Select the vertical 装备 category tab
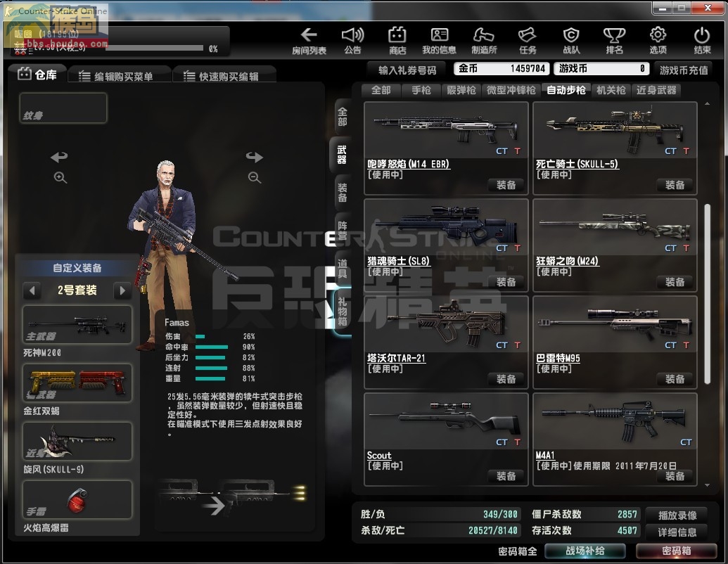 point(342,193)
